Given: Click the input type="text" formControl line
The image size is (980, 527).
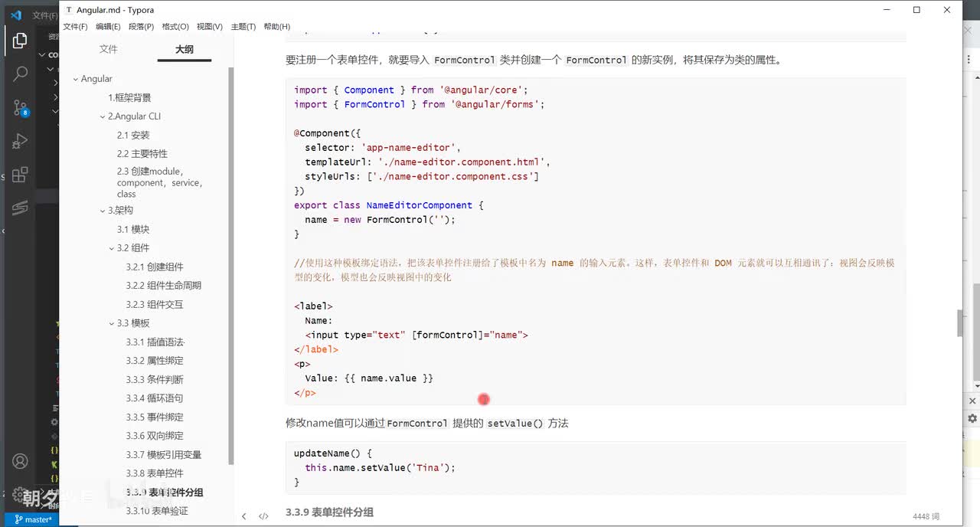Looking at the screenshot, I should 416,336.
